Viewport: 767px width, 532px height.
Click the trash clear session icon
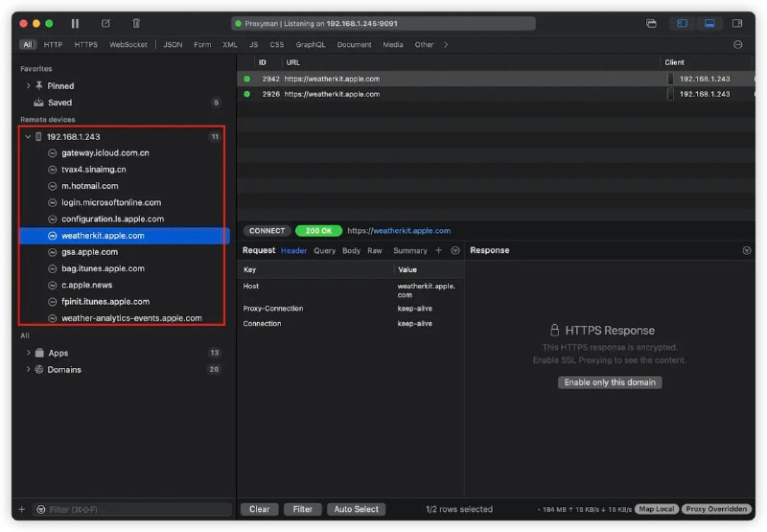(136, 23)
